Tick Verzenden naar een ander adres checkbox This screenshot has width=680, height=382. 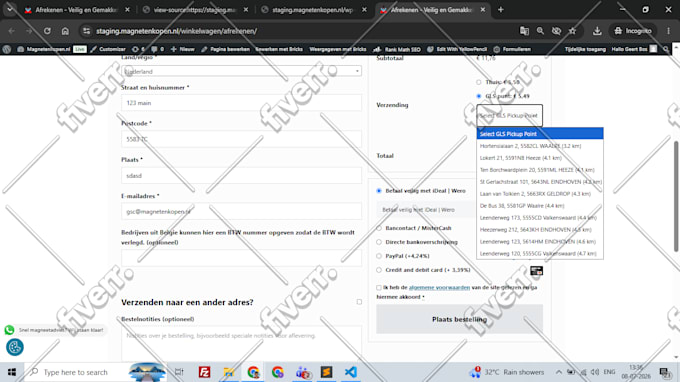coord(359,302)
